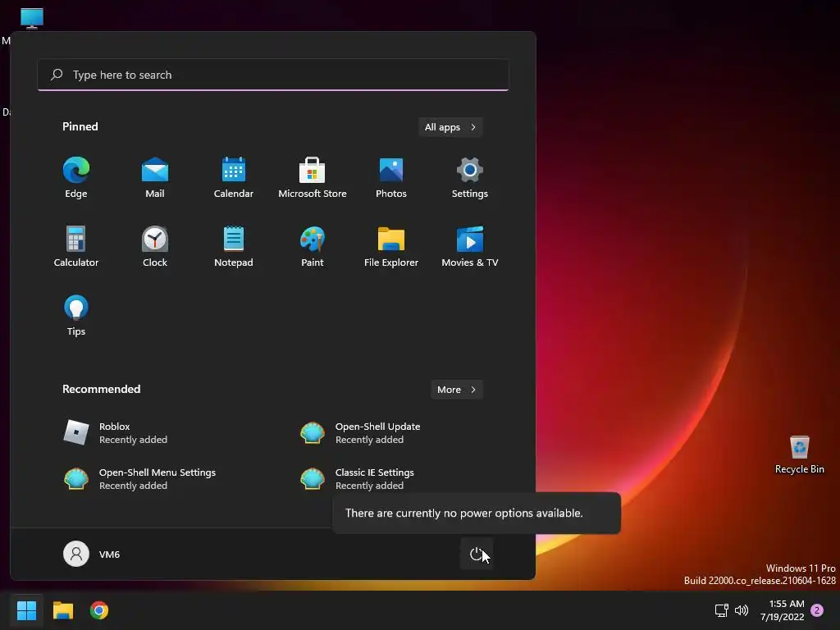Image resolution: width=840 pixels, height=630 pixels.
Task: Launch the Mail app
Action: [x=155, y=177]
